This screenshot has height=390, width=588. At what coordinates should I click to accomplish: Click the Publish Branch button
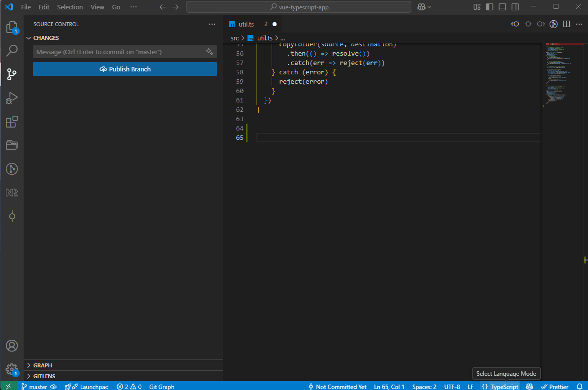pos(125,69)
